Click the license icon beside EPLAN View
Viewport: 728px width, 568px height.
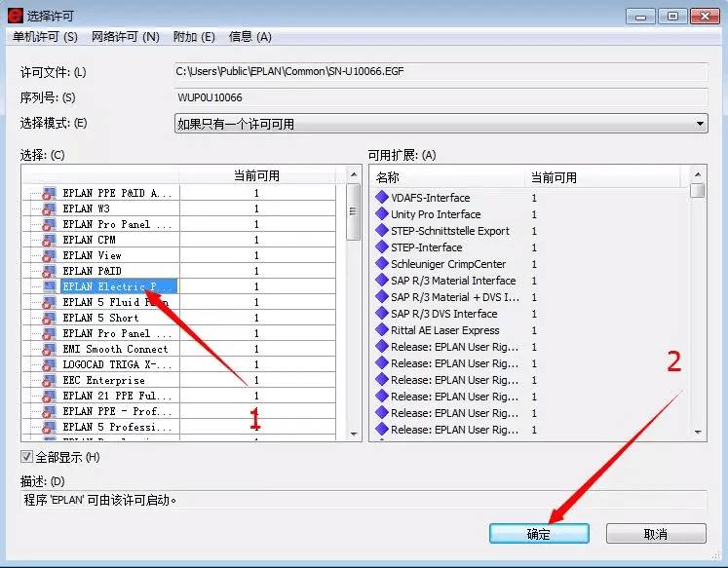pyautogui.click(x=49, y=255)
